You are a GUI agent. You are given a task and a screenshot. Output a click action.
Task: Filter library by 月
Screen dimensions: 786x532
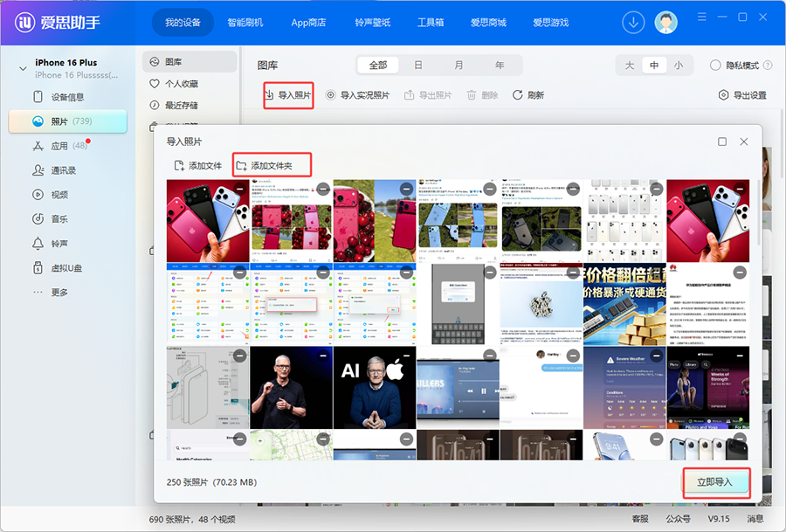458,66
